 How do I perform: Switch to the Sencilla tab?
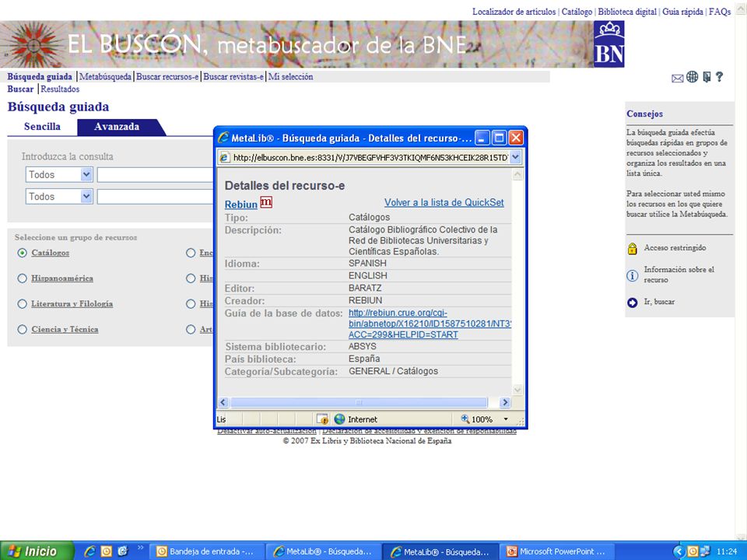(x=42, y=127)
